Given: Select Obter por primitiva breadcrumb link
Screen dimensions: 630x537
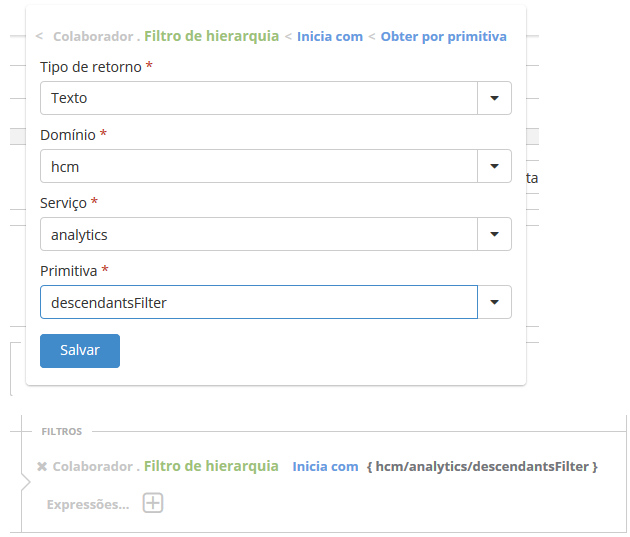Looking at the screenshot, I should coord(443,36).
